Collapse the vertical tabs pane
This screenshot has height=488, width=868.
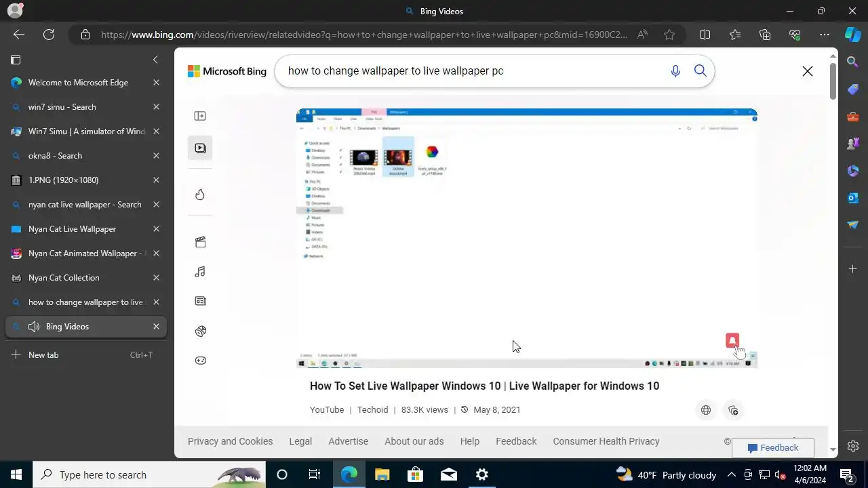click(155, 60)
